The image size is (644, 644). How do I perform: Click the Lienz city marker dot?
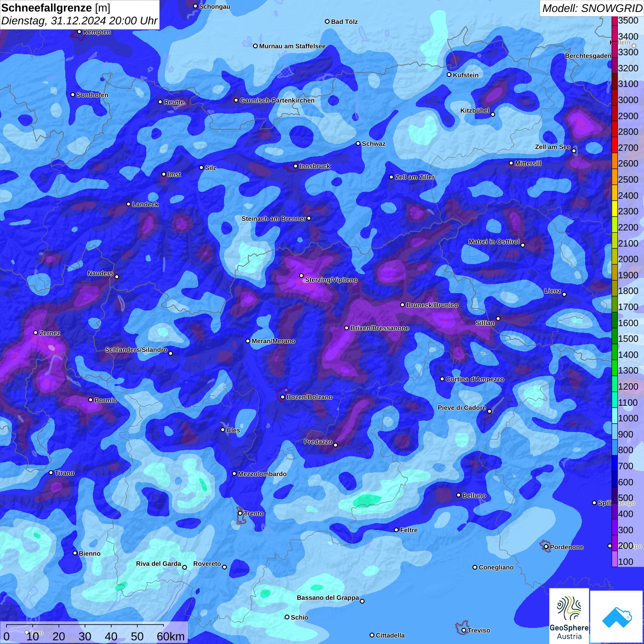coord(564,294)
